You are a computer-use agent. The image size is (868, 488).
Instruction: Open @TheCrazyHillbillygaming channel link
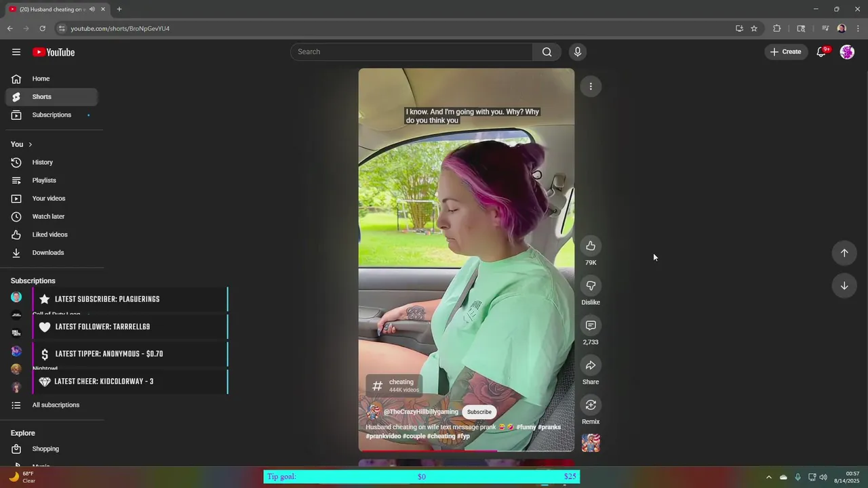(420, 412)
